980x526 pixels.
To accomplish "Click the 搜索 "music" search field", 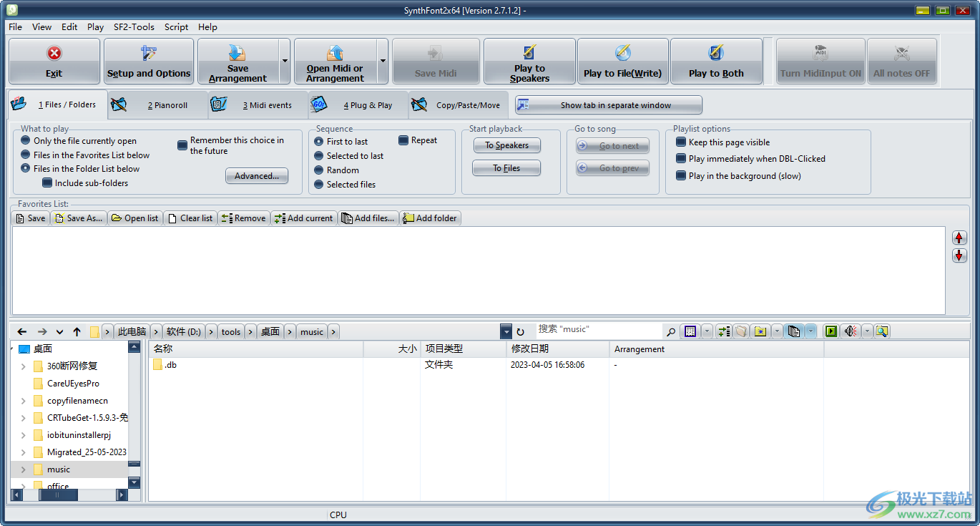I will click(599, 330).
